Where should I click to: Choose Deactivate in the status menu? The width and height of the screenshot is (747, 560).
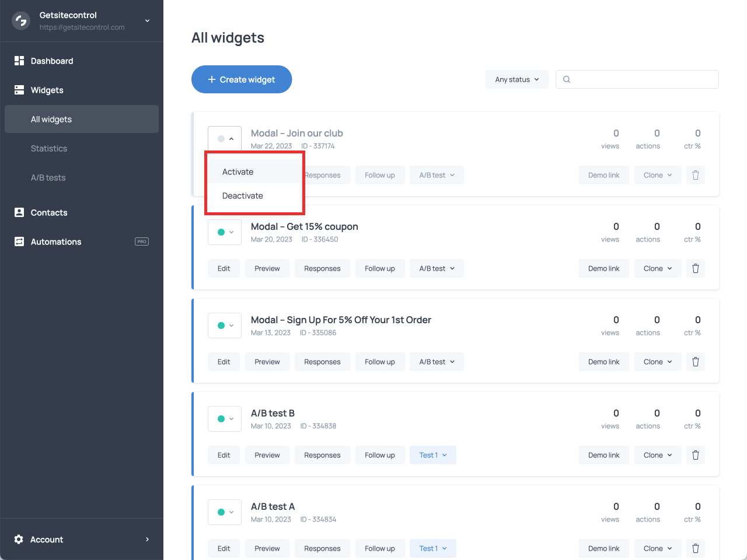pyautogui.click(x=243, y=196)
